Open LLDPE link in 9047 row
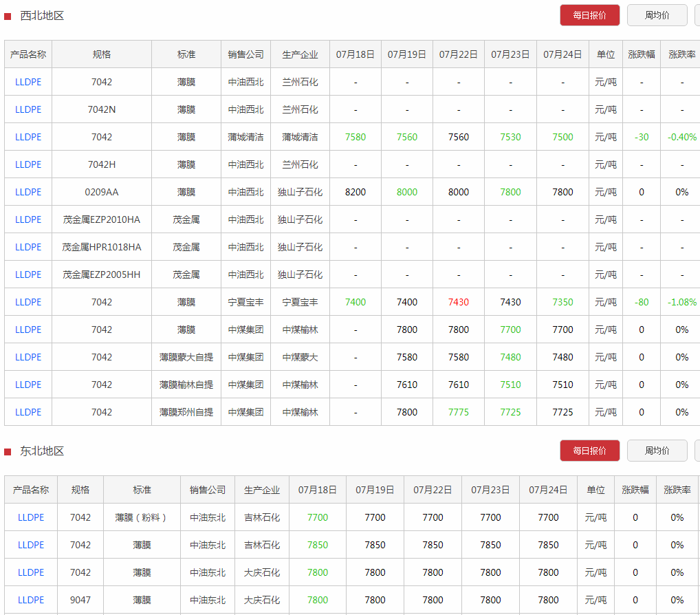This screenshot has width=700, height=615. tap(31, 600)
